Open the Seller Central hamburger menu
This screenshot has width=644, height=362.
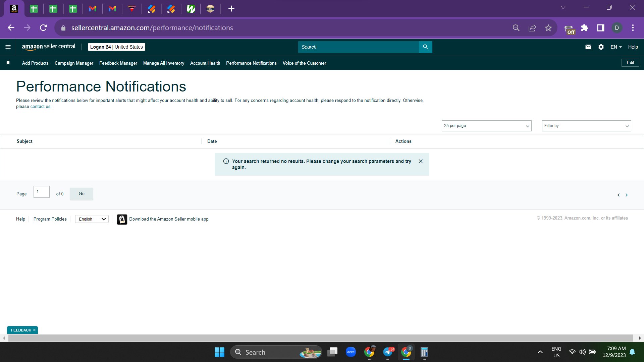pos(8,47)
